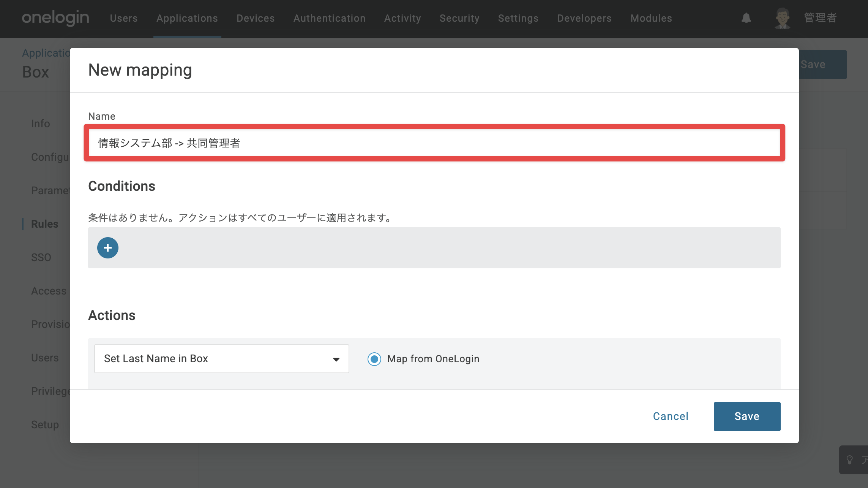This screenshot has height=488, width=868.
Task: Click the page Save button behind the dialog
Action: 822,65
